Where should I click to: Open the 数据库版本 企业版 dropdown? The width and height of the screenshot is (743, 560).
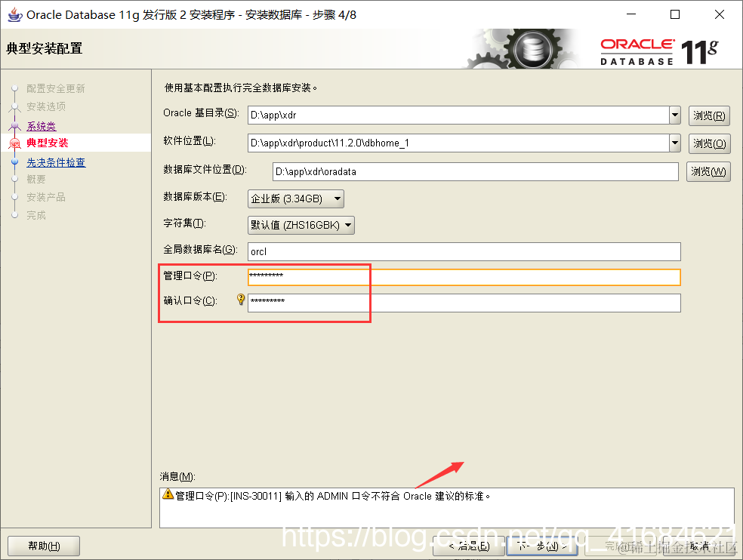tap(296, 199)
